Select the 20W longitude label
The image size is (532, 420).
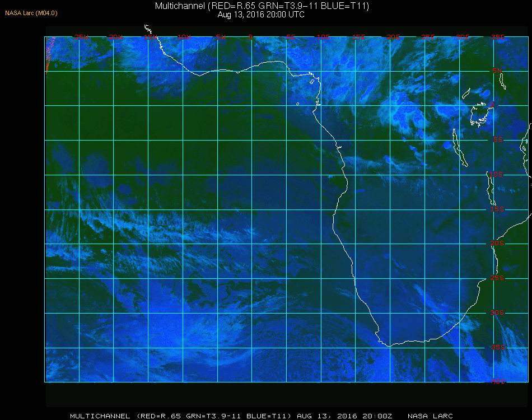(116, 37)
